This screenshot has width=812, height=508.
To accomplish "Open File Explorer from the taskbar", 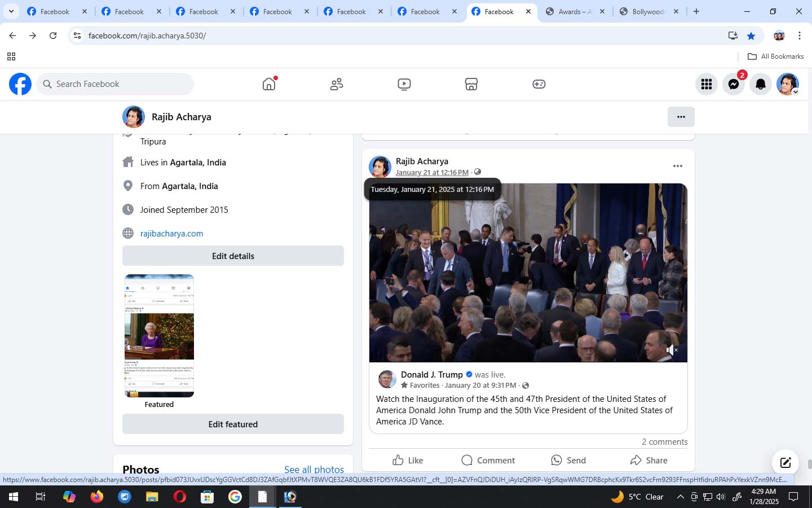I will coord(152,497).
